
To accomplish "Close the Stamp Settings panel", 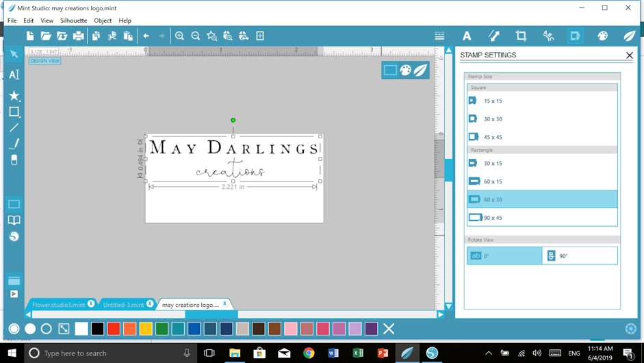I will pos(629,55).
